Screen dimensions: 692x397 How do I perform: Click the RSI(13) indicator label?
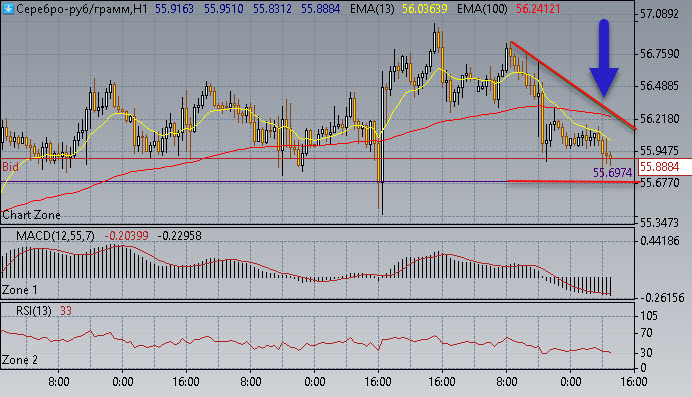[x=34, y=311]
